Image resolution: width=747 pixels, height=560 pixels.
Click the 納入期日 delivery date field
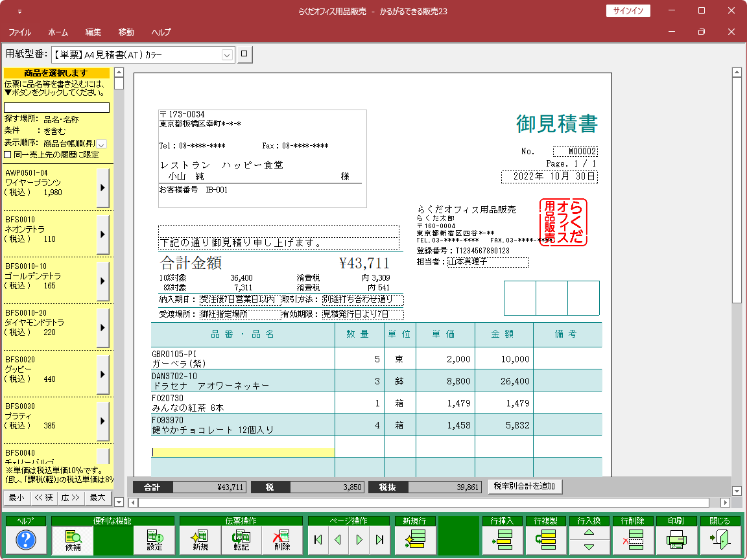[x=240, y=299]
